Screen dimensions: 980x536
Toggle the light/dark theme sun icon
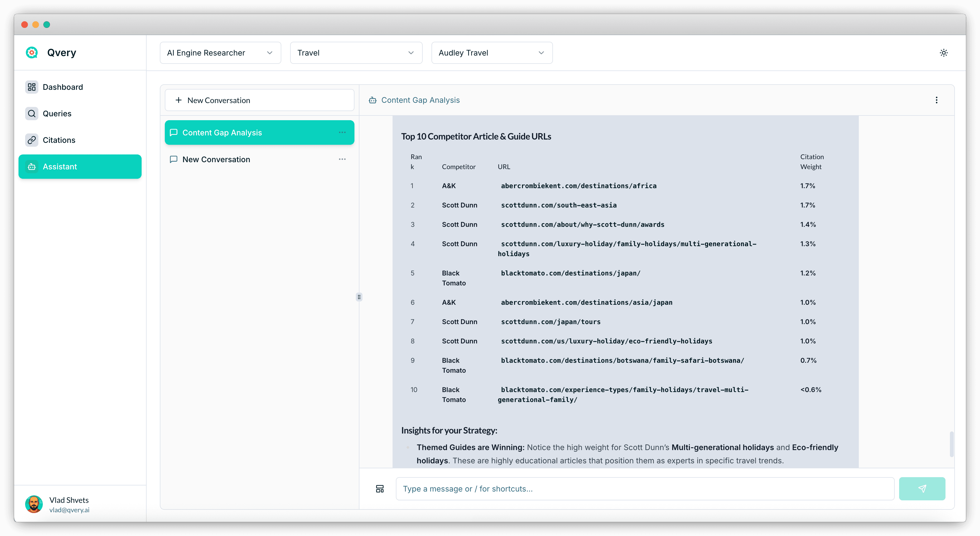pos(944,53)
